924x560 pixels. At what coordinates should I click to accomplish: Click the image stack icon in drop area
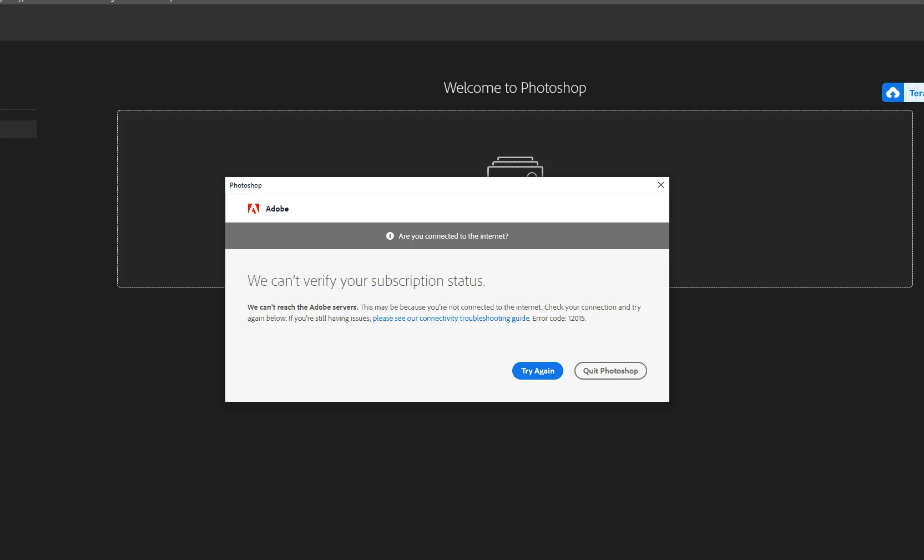[x=515, y=167]
